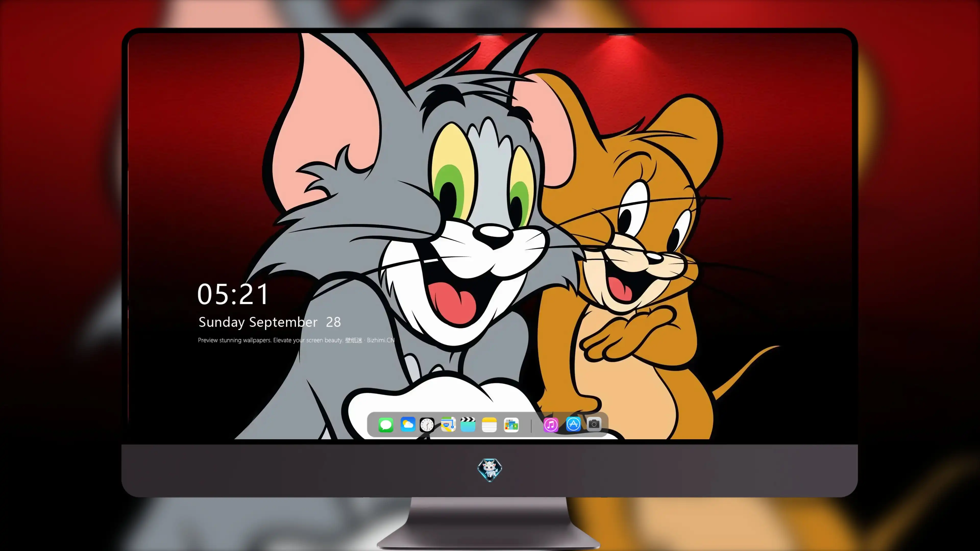This screenshot has width=980, height=551.
Task: Open the Notes app in the dock
Action: click(x=489, y=424)
